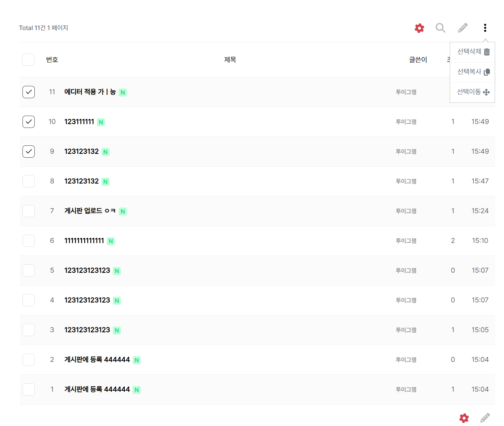Open post titled 게시판 업로드 ㅇㅋ

click(90, 211)
